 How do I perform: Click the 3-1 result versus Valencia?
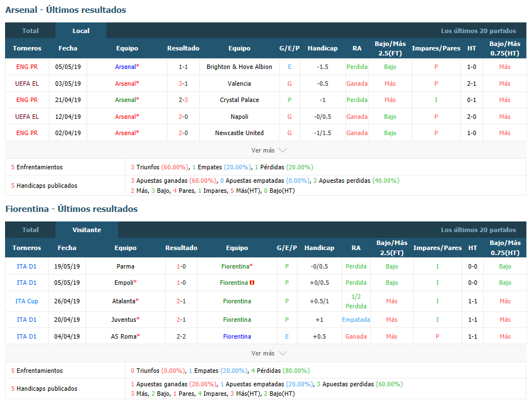183,84
